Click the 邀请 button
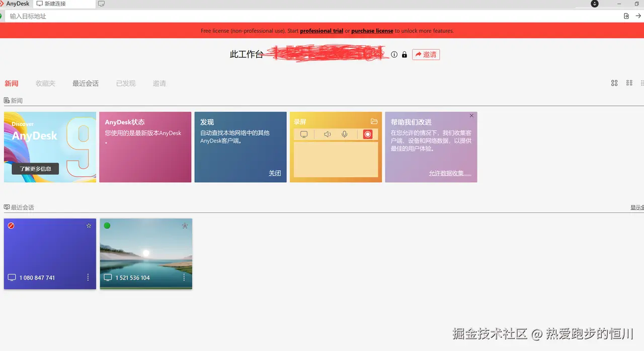This screenshot has height=351, width=644. pyautogui.click(x=426, y=54)
